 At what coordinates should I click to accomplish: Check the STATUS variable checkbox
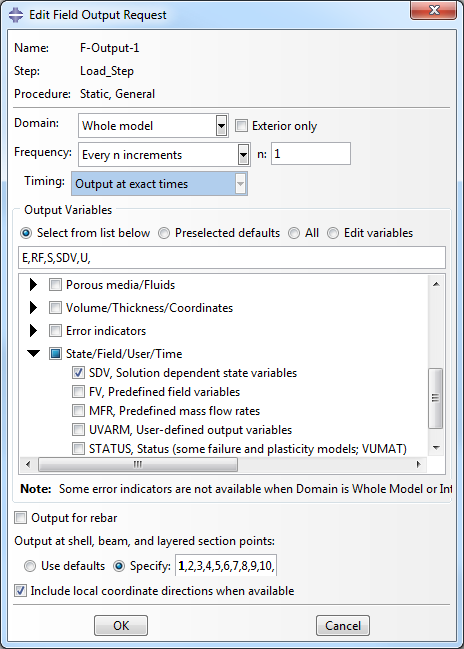click(x=78, y=449)
